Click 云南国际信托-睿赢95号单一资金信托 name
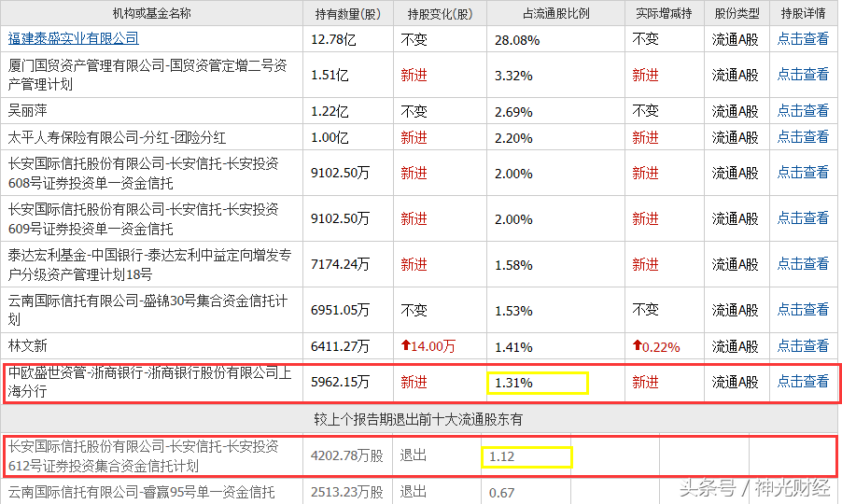Screen dimensions: 842x504 [141, 492]
